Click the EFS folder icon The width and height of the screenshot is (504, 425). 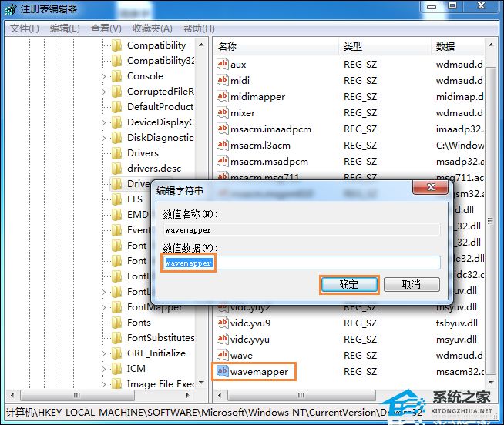(116, 199)
